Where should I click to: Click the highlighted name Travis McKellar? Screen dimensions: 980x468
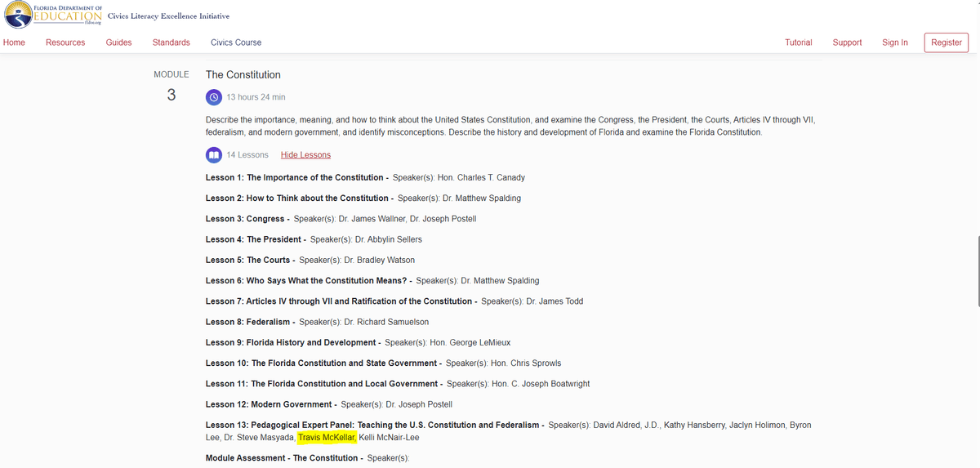tap(327, 437)
